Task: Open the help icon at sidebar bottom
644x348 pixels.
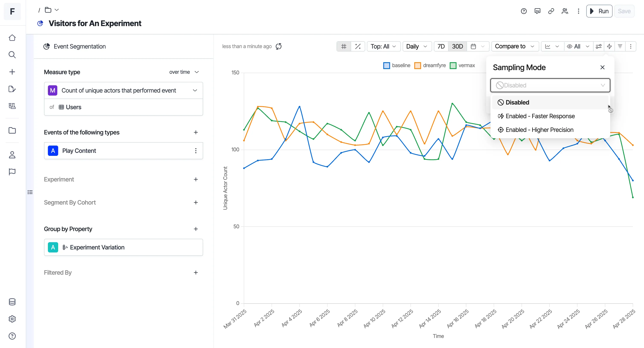Action: point(12,336)
